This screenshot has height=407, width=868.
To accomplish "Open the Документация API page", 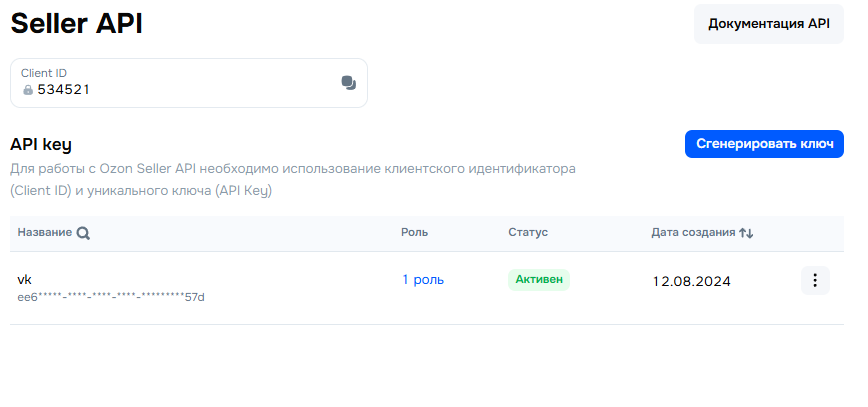I will click(769, 24).
